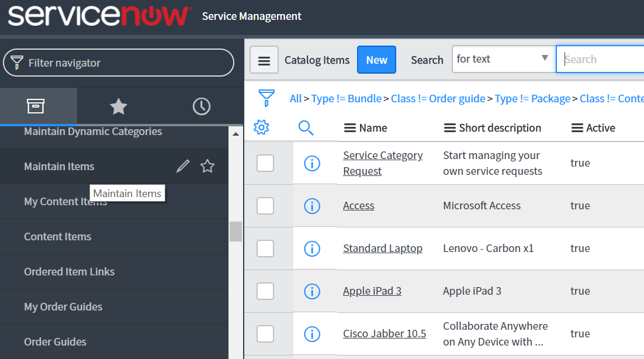The height and width of the screenshot is (359, 644).
Task: Tick the Service Category Request row checkbox
Action: pyautogui.click(x=265, y=163)
